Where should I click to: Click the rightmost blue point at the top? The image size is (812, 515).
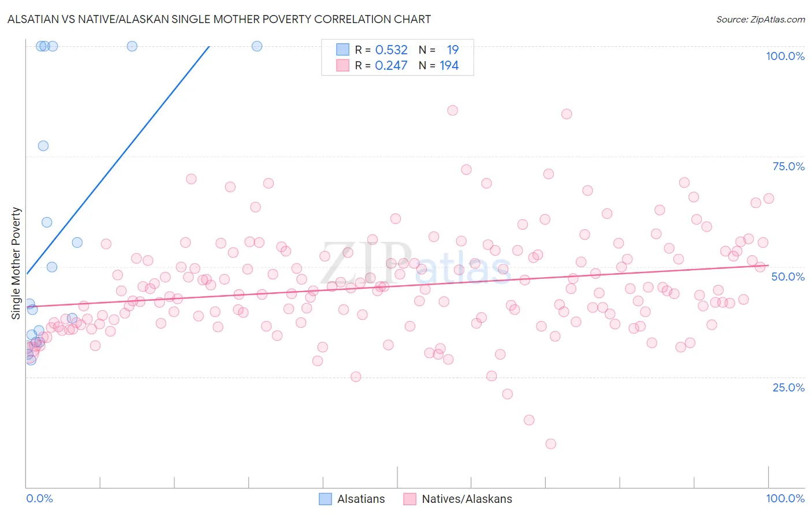(257, 46)
